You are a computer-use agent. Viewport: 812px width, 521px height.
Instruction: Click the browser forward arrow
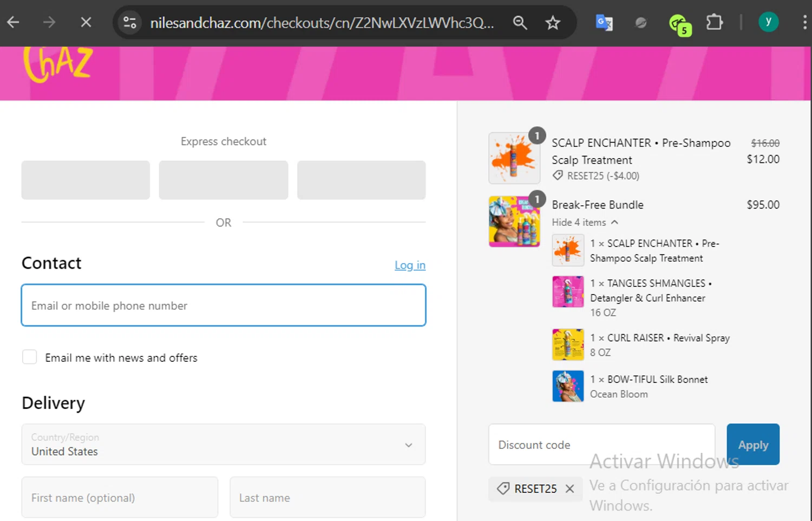[x=49, y=22]
